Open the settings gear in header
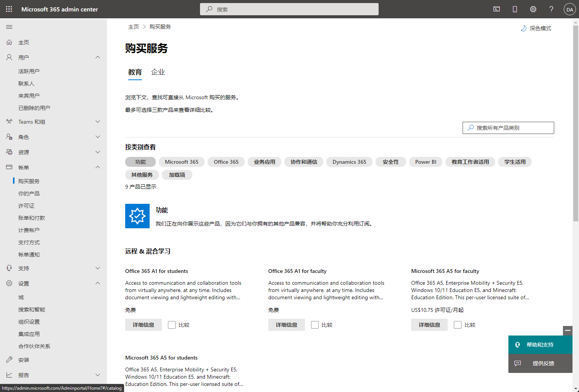Image resolution: width=579 pixels, height=392 pixels. click(533, 9)
